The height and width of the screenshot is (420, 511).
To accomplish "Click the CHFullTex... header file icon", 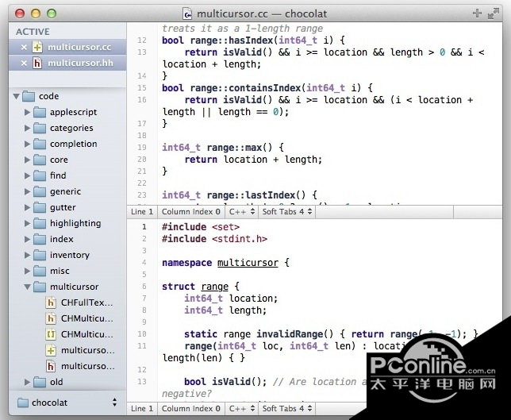I will click(51, 302).
